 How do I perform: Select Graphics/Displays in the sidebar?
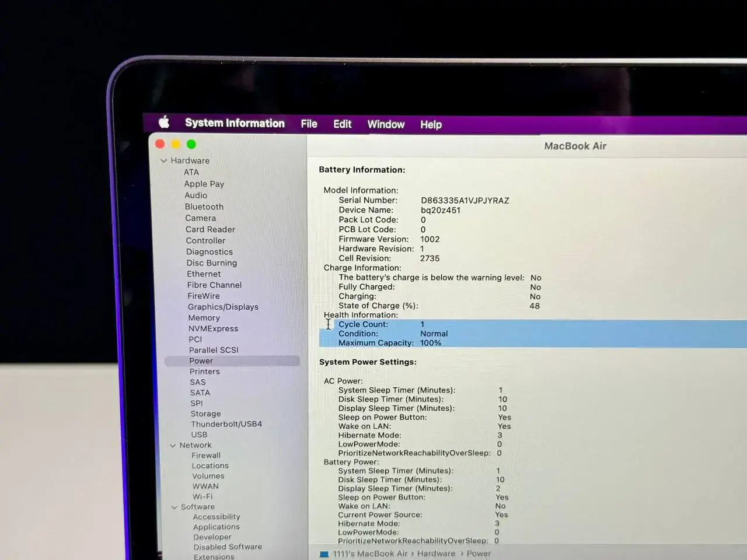tap(223, 307)
